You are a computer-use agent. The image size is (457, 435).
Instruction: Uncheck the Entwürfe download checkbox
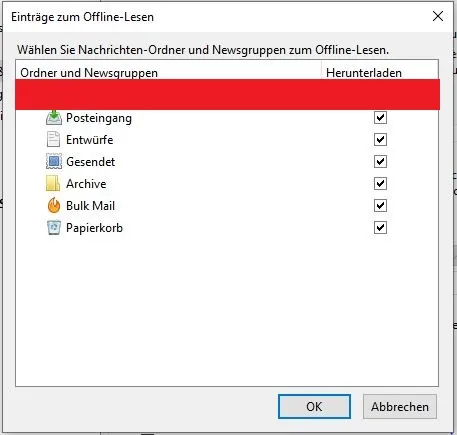pyautogui.click(x=380, y=139)
